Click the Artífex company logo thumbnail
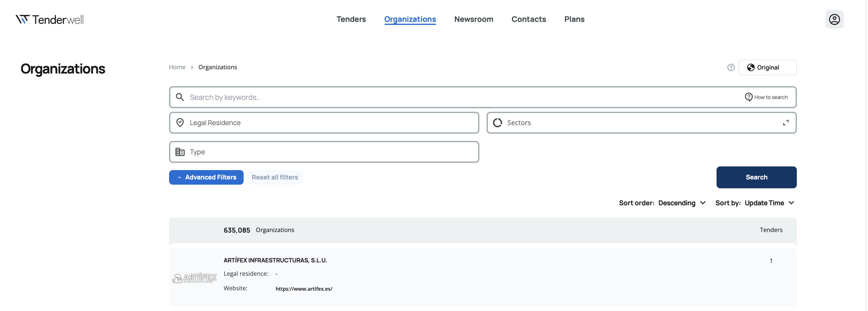This screenshot has width=868, height=311. tap(194, 278)
